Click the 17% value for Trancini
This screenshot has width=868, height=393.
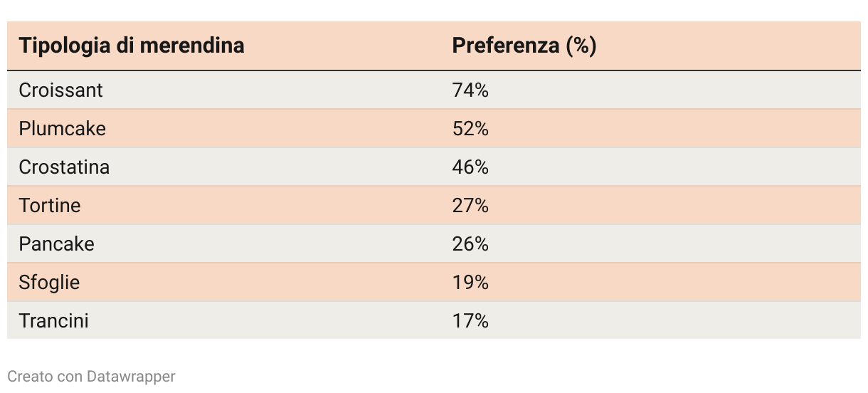point(470,321)
